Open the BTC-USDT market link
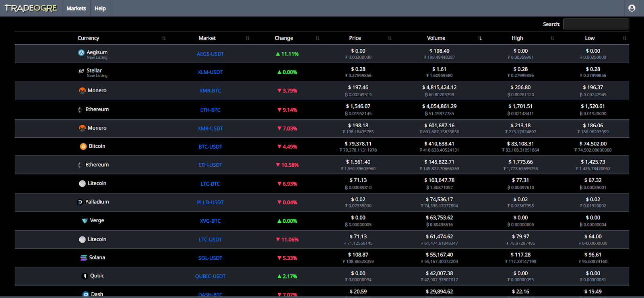The height and width of the screenshot is (298, 644). pos(210,147)
